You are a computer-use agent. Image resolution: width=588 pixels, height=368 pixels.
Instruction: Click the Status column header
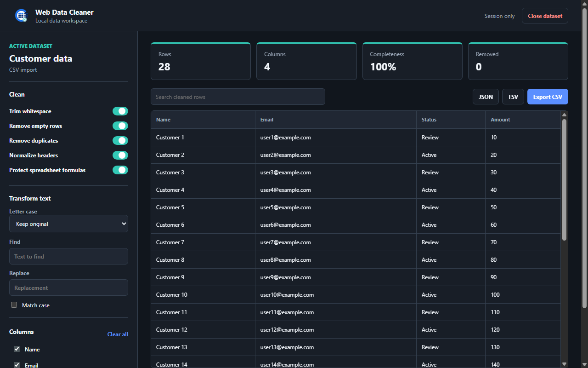pyautogui.click(x=451, y=120)
